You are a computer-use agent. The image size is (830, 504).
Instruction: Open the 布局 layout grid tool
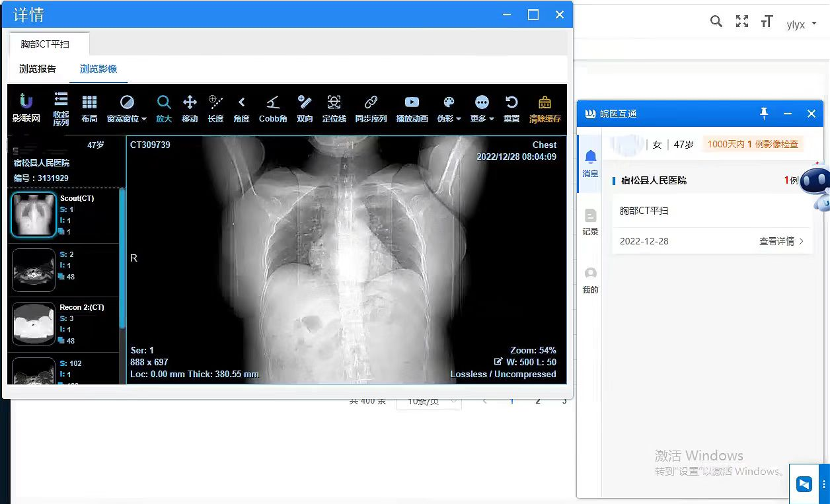[x=89, y=109]
